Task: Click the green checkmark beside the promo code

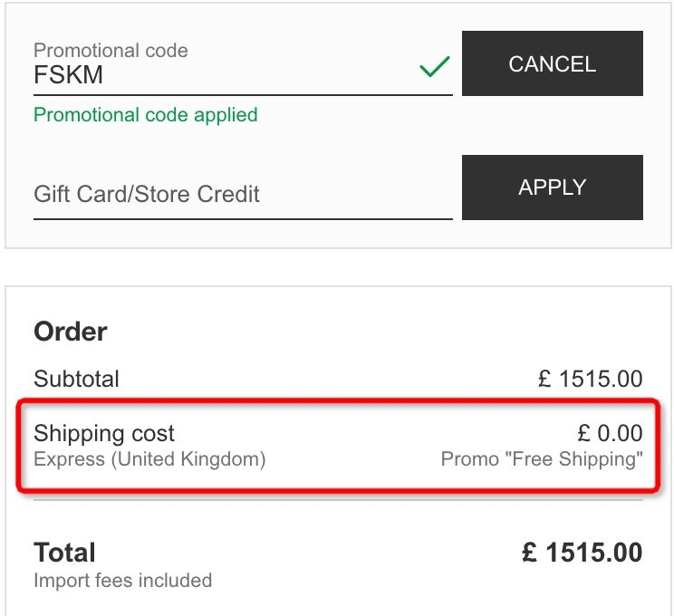Action: (435, 67)
